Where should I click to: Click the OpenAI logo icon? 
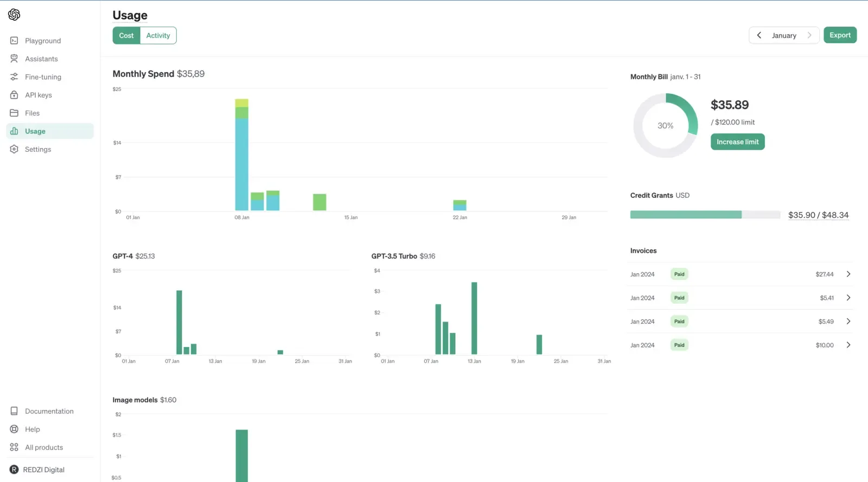[14, 15]
